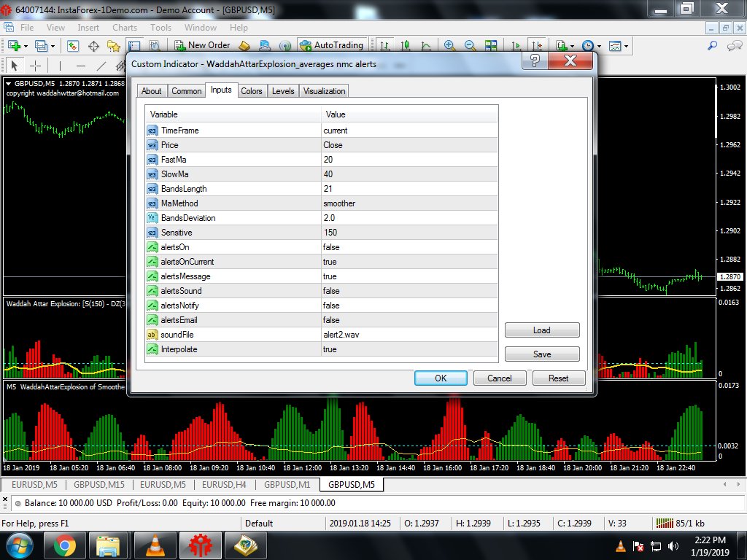Image resolution: width=747 pixels, height=560 pixels.
Task: Expand the Indicators dropdown arrow
Action: click(572, 46)
